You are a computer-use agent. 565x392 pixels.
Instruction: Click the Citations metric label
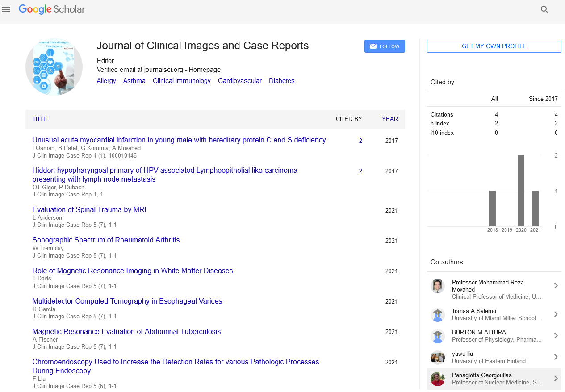pos(442,114)
